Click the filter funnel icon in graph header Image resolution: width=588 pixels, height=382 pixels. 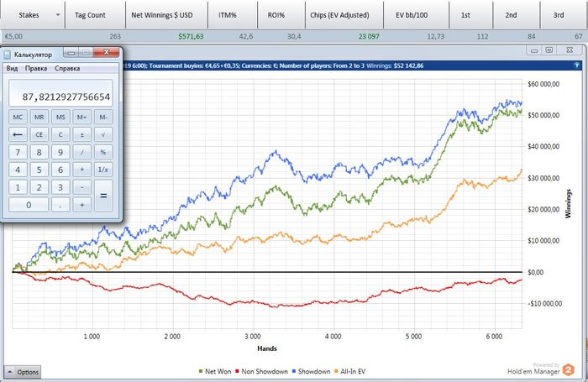577,65
